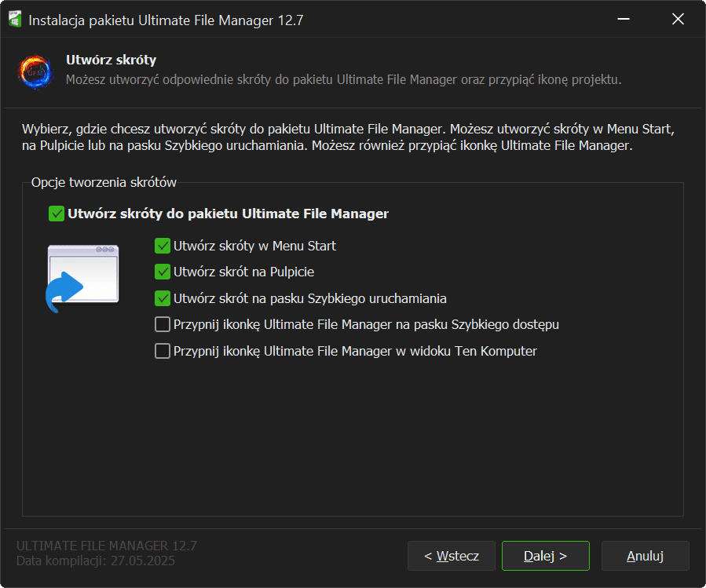
Task: Uncheck 'Utwórz skrót na pasku Szybkiego uruchamiania'
Action: 163,298
